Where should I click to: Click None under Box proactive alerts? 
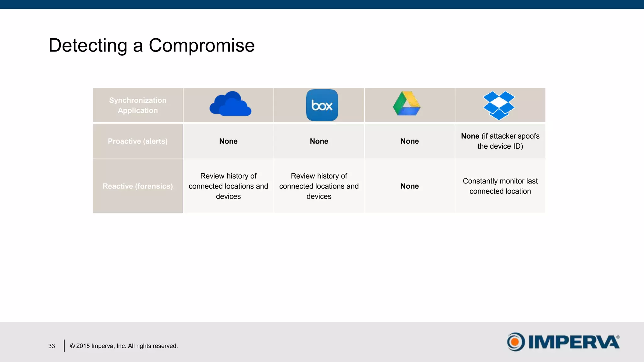319,141
